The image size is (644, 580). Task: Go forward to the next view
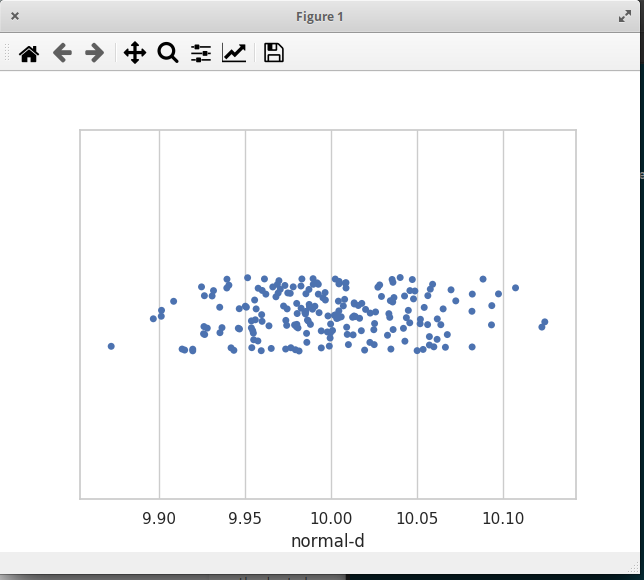tap(94, 53)
